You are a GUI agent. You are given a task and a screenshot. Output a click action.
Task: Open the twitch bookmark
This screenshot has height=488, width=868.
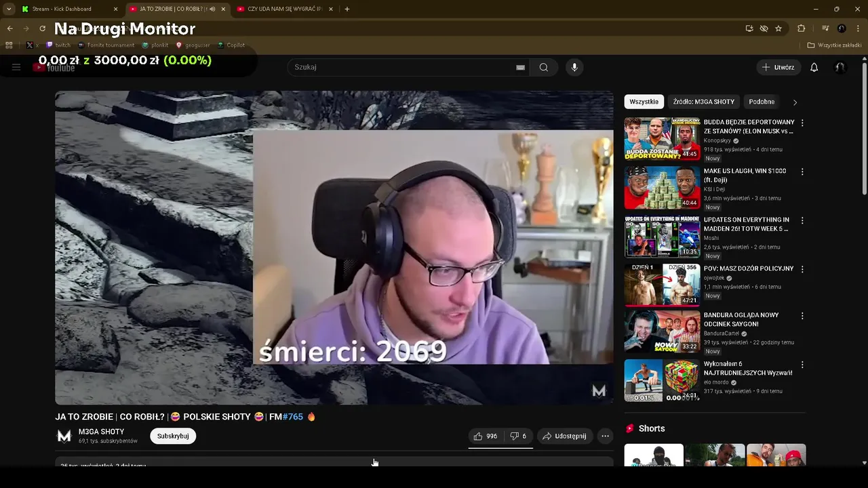58,45
